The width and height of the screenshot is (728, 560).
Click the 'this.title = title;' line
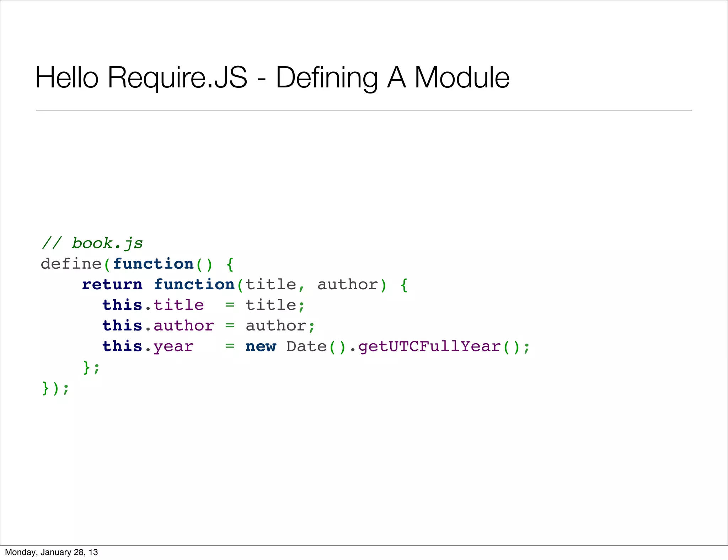coord(204,305)
